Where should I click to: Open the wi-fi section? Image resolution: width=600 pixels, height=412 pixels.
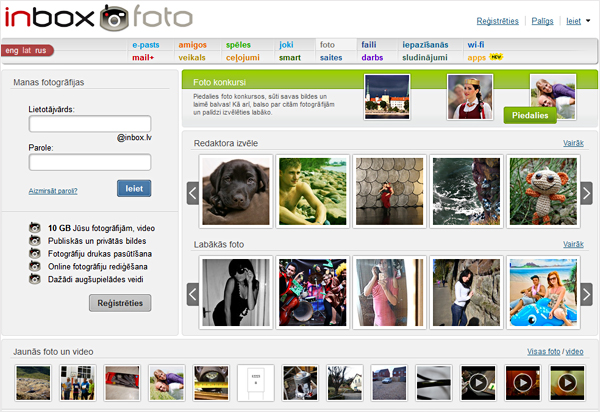pyautogui.click(x=476, y=45)
